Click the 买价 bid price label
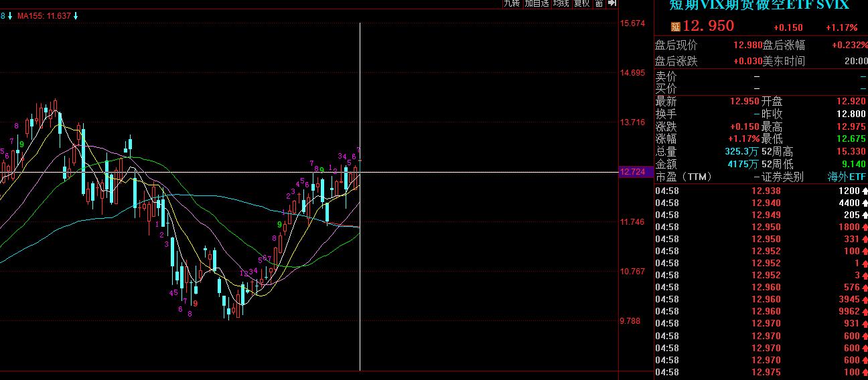Screen dimensions: 868x380 pos(666,89)
